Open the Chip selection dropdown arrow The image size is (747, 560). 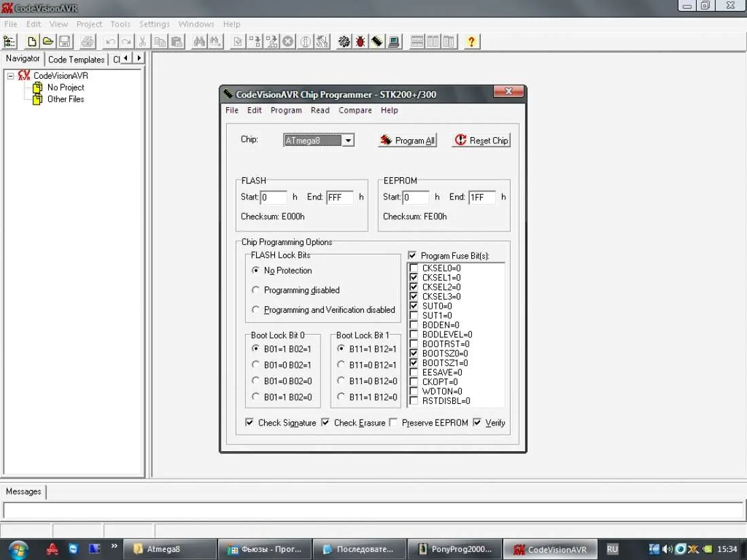click(x=348, y=141)
